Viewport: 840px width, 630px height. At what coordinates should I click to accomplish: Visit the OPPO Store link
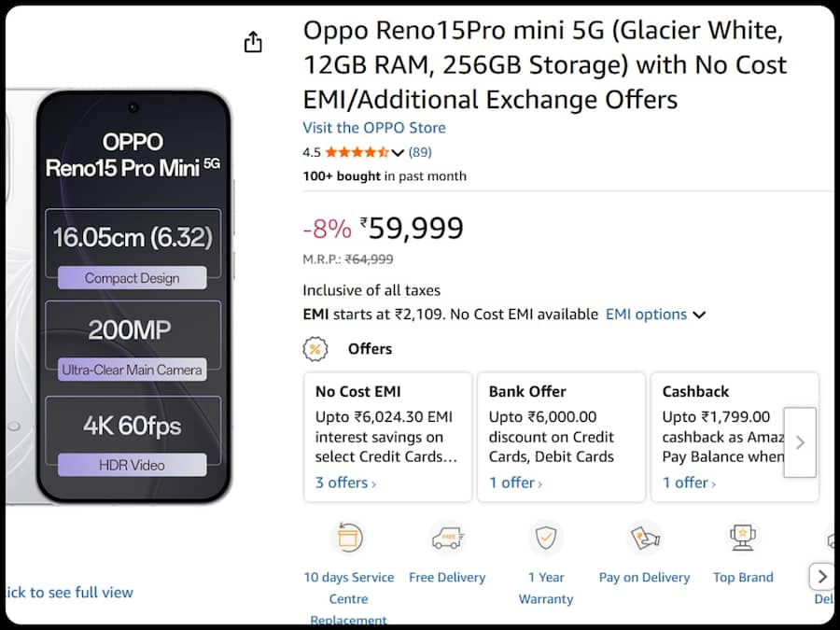coord(374,128)
